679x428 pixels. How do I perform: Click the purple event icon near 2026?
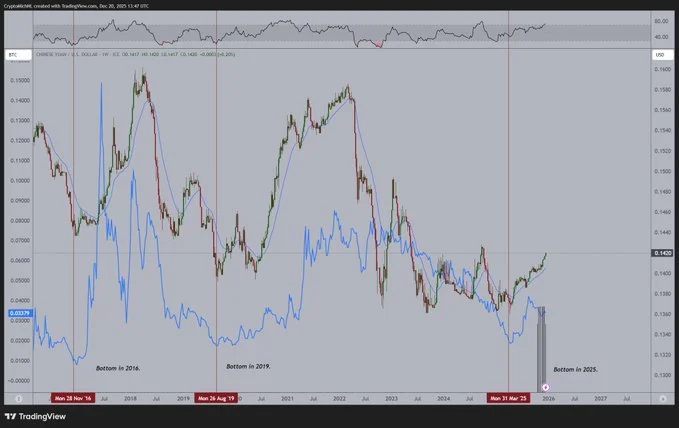[546, 387]
